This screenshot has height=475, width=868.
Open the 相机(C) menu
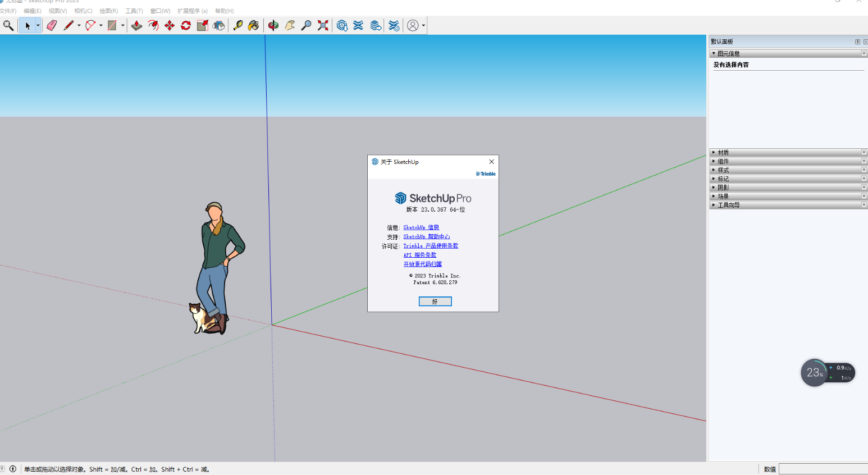coord(83,11)
